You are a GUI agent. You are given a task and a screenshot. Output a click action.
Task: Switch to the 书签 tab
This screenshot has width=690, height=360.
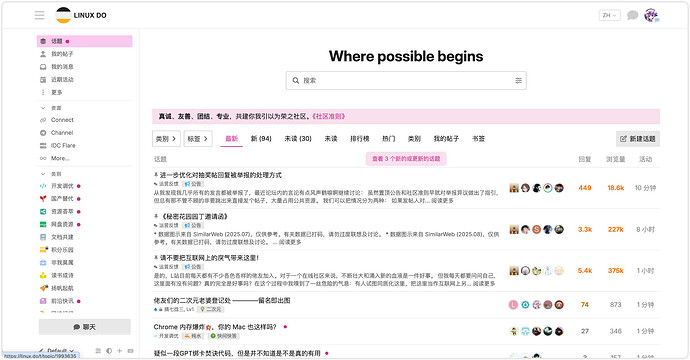(x=478, y=139)
